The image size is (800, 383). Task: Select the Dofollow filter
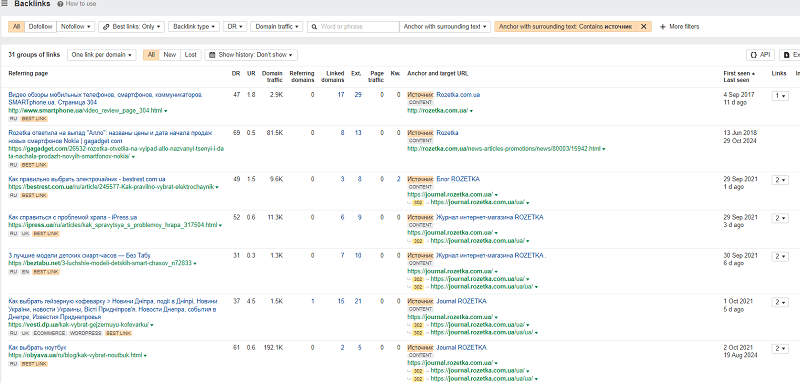tap(40, 27)
